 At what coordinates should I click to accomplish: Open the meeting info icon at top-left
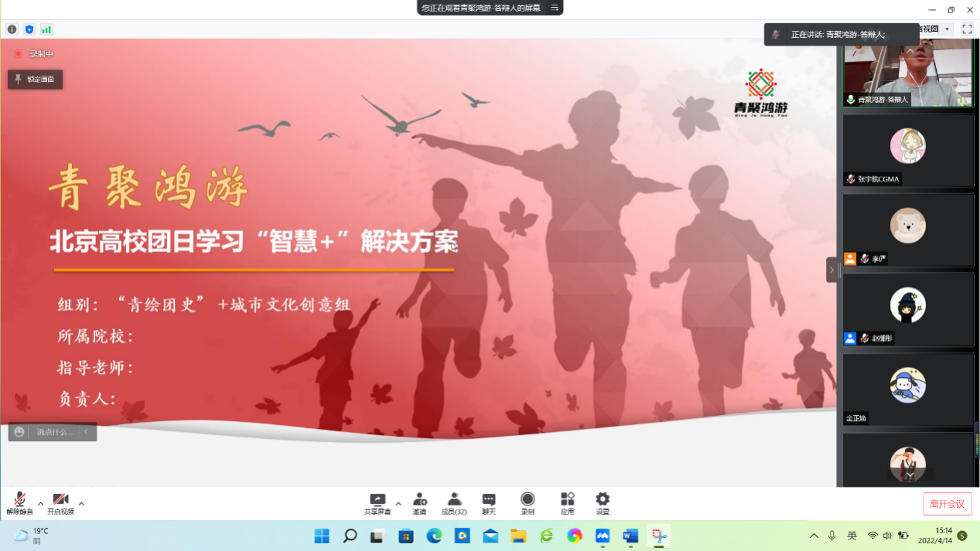[x=12, y=29]
